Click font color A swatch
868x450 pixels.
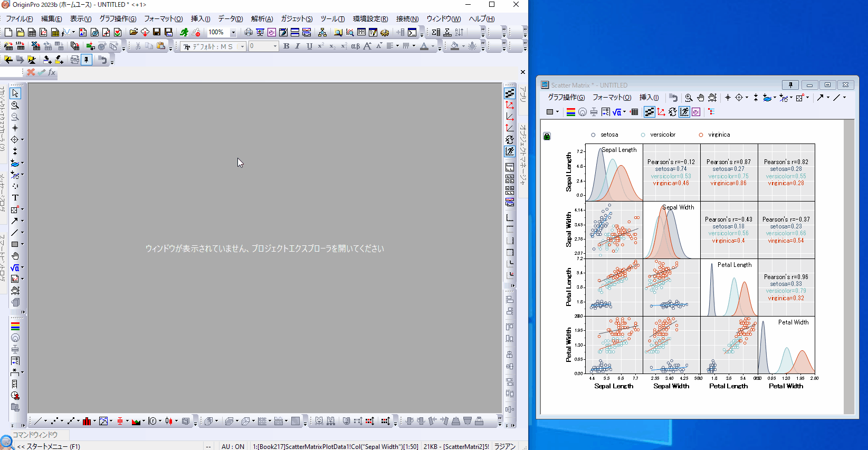point(424,46)
